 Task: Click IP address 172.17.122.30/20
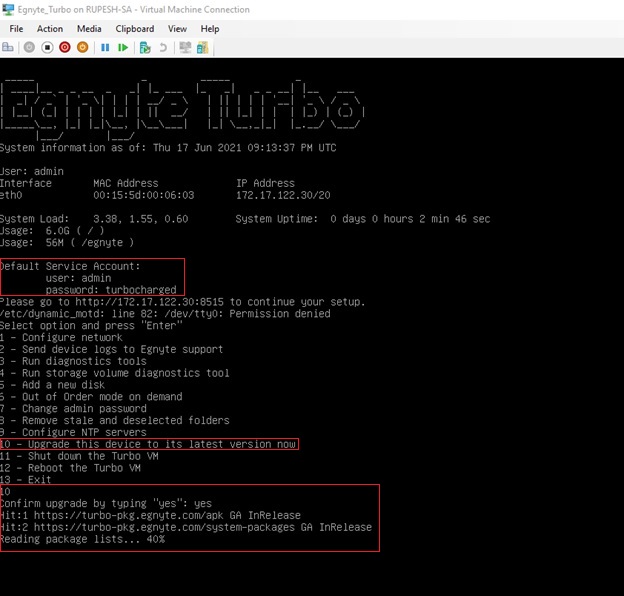[283, 195]
